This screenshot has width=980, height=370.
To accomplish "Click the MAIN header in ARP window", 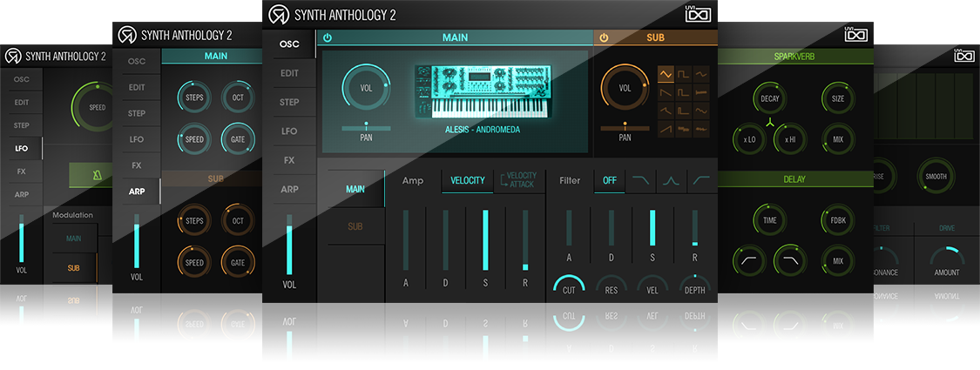I will [213, 57].
